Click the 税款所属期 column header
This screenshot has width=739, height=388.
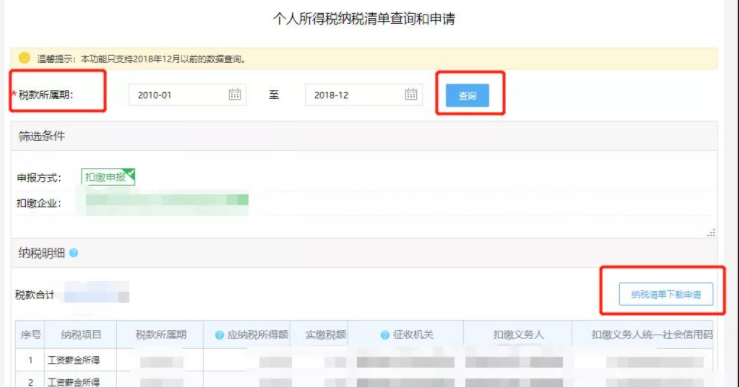[x=160, y=335]
